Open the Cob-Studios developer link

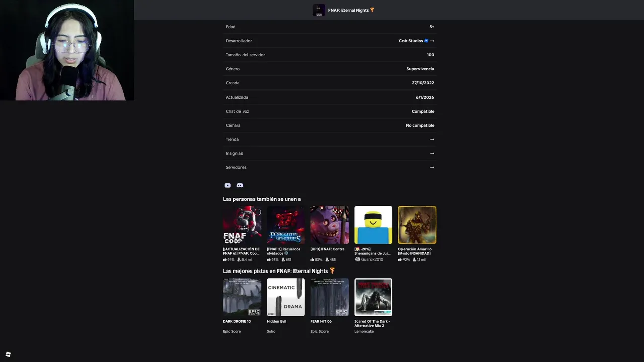(x=411, y=41)
